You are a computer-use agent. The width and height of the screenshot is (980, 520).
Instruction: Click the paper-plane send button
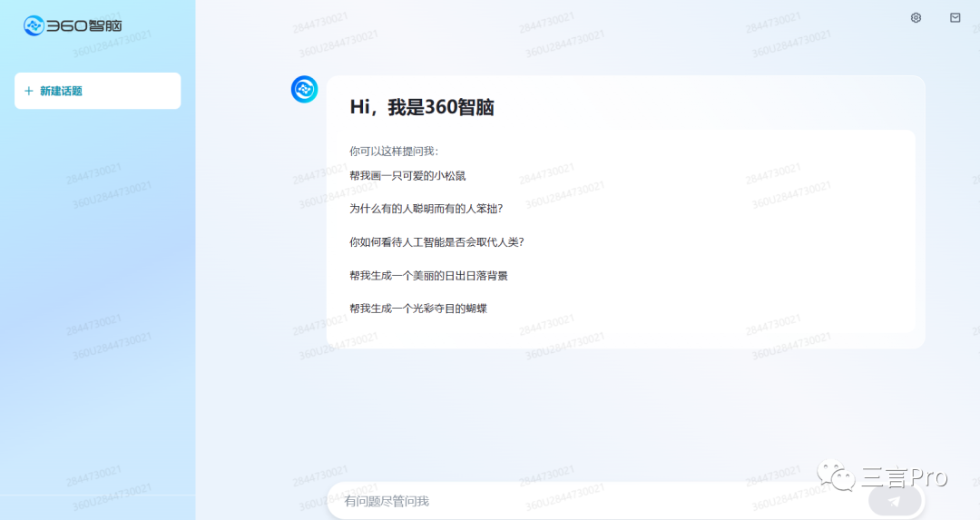[x=895, y=501]
